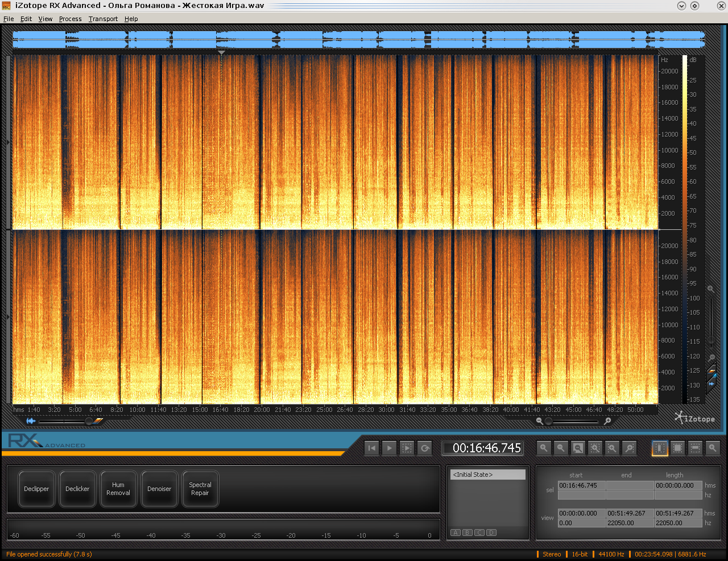Open the Process menu
The height and width of the screenshot is (561, 728).
(71, 19)
